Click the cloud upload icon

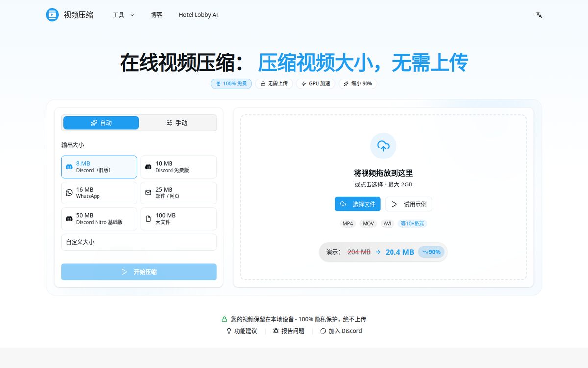383,146
